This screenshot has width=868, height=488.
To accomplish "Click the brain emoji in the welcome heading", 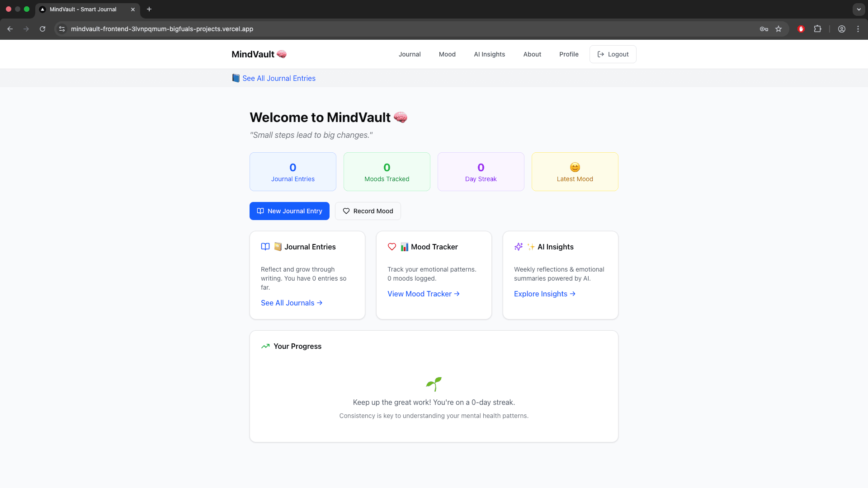I will pyautogui.click(x=401, y=117).
